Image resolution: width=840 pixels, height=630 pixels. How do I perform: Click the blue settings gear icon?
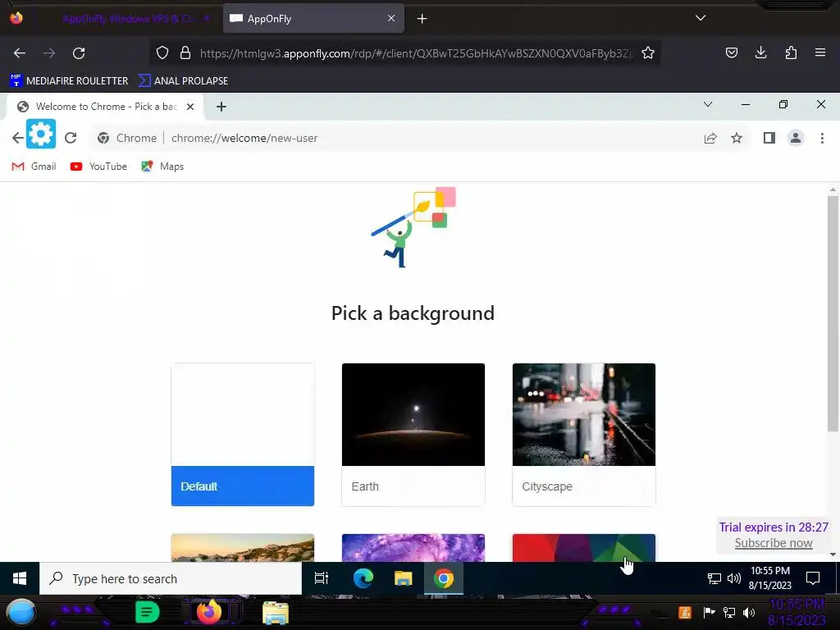[41, 134]
